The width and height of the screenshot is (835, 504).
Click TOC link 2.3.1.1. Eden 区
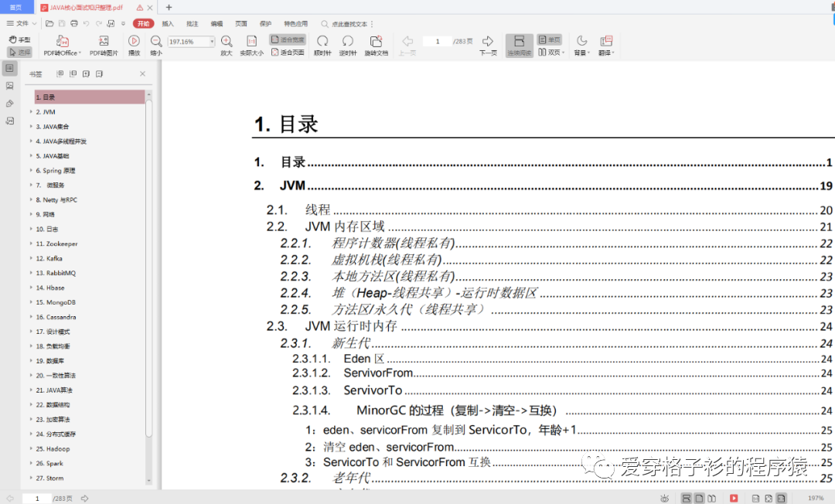pyautogui.click(x=562, y=359)
